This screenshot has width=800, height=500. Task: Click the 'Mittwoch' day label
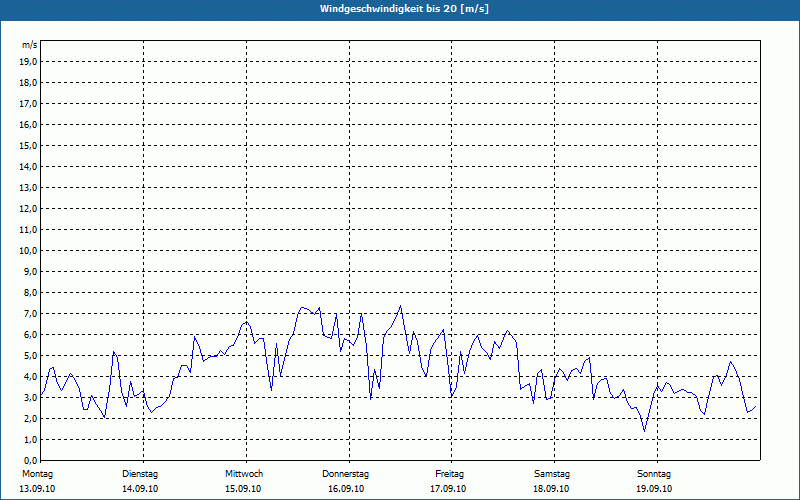point(244,474)
